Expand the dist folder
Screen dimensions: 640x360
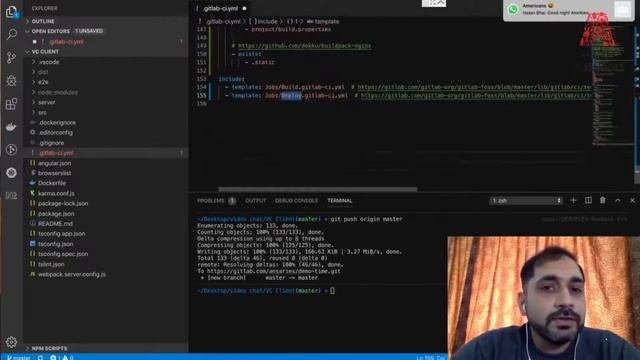(43, 72)
